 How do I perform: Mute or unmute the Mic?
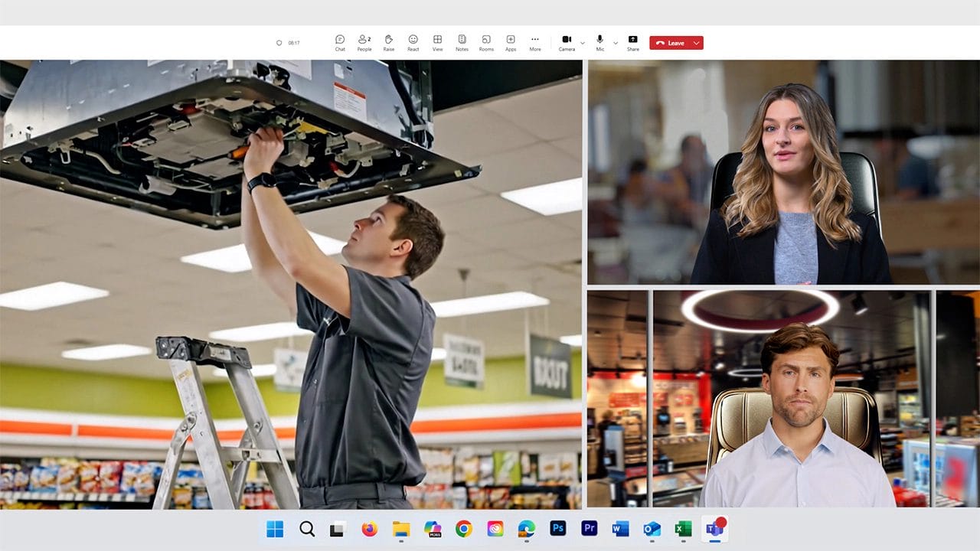coord(600,42)
